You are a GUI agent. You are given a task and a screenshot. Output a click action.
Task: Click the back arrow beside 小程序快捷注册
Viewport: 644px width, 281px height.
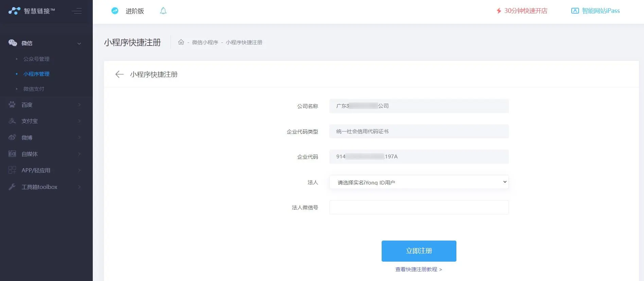[119, 74]
